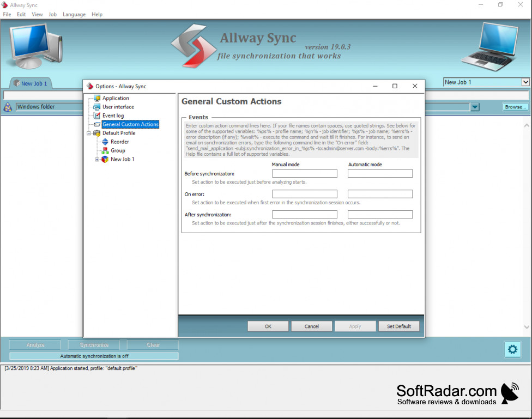This screenshot has height=419, width=532.
Task: Select Group in options tree
Action: tap(118, 150)
